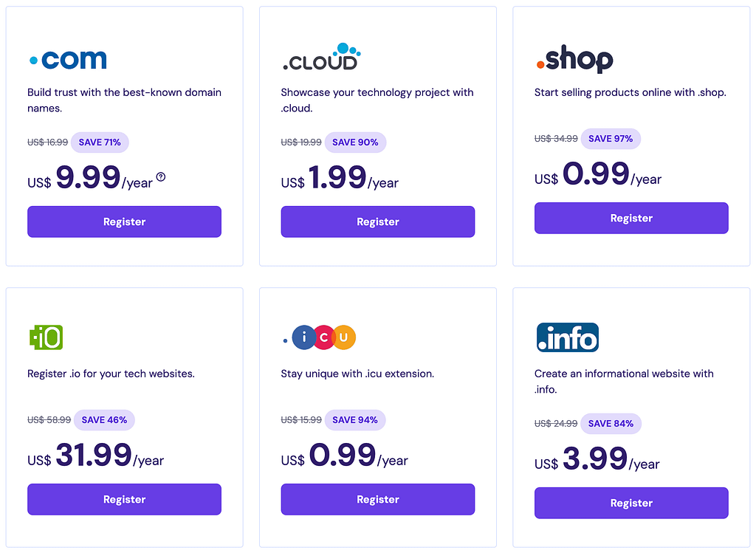Click the green .io logo
Viewport: 756px width, 553px height.
coord(47,336)
